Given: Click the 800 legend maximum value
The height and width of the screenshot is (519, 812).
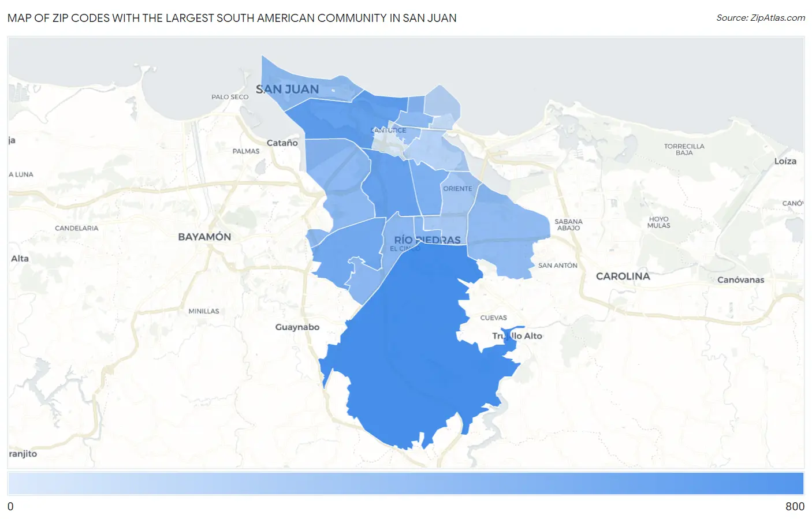Looking at the screenshot, I should [x=795, y=506].
